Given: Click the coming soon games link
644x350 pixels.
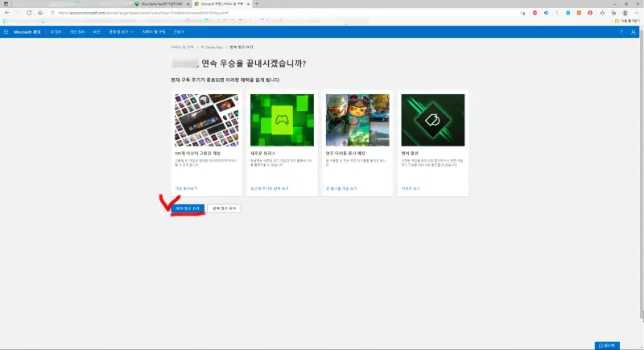Looking at the screenshot, I should point(341,188).
